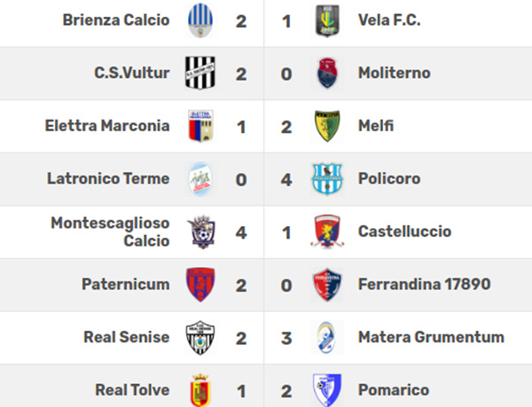This screenshot has height=407, width=532.
Task: Select the Policoro light-blue striped crest
Action: (327, 179)
